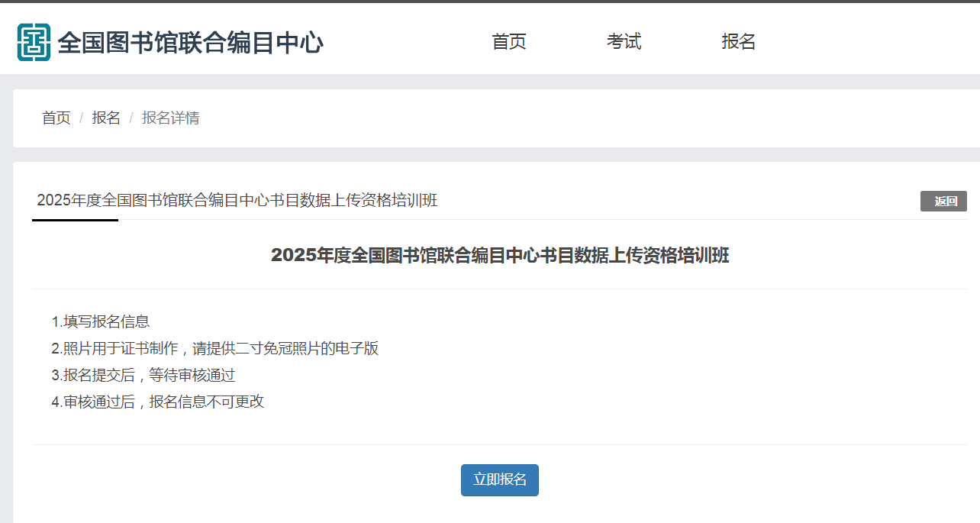
Task: Click the bold centered training class heading
Action: click(x=500, y=256)
